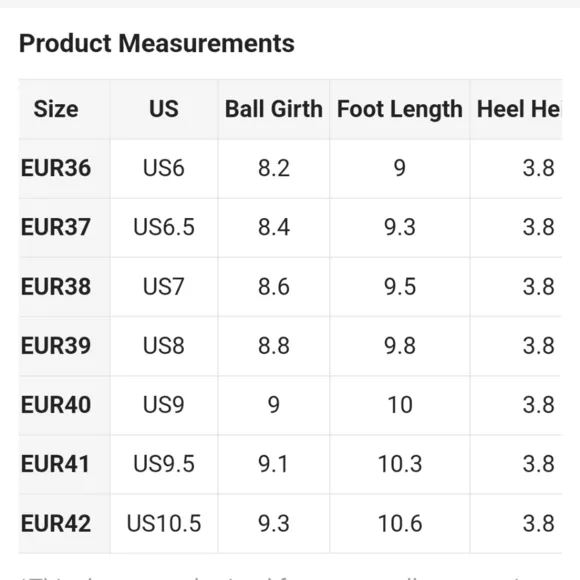This screenshot has height=580, width=580.
Task: Select the EUR37 size row label
Action: (56, 227)
